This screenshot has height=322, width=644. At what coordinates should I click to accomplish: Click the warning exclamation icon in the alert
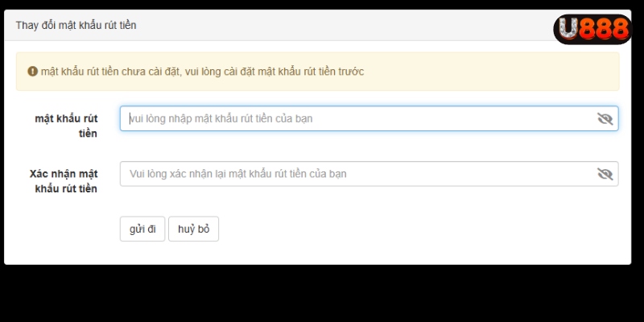point(33,72)
